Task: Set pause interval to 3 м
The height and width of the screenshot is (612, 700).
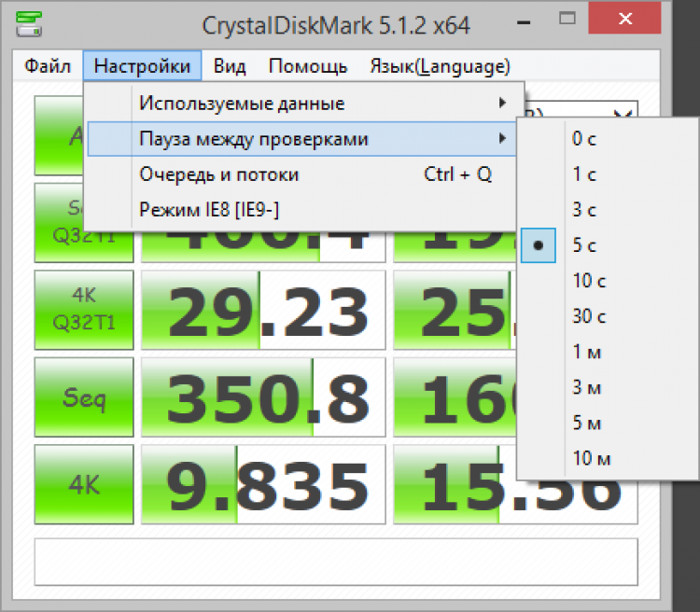Action: pyautogui.click(x=609, y=387)
